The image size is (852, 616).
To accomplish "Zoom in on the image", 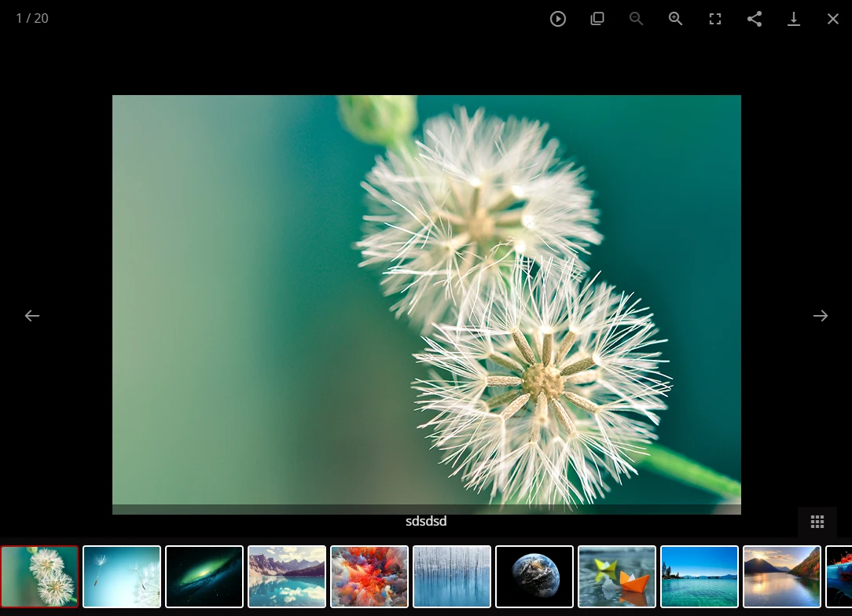I will (x=676, y=19).
